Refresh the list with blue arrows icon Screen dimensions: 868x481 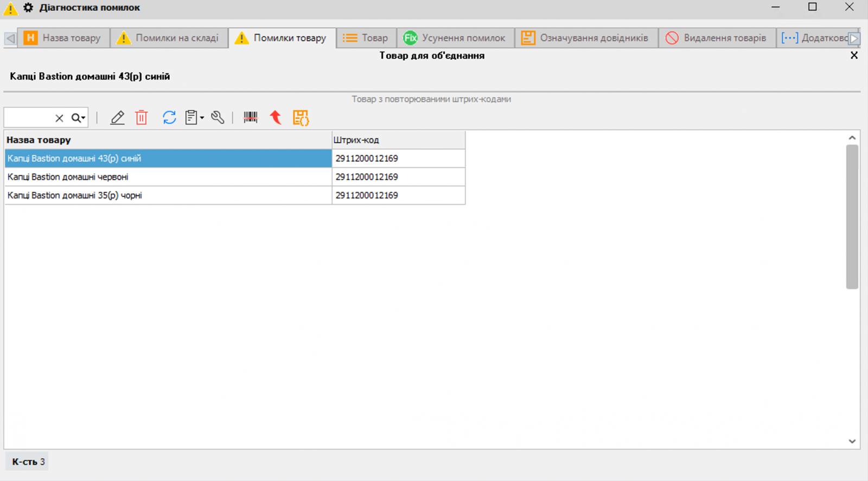coord(169,118)
